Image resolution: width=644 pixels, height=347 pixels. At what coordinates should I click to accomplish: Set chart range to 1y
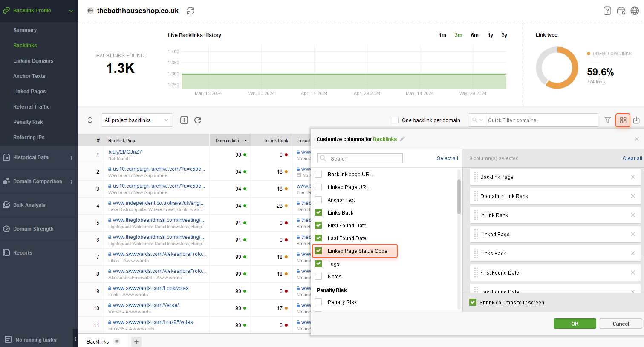click(x=490, y=35)
